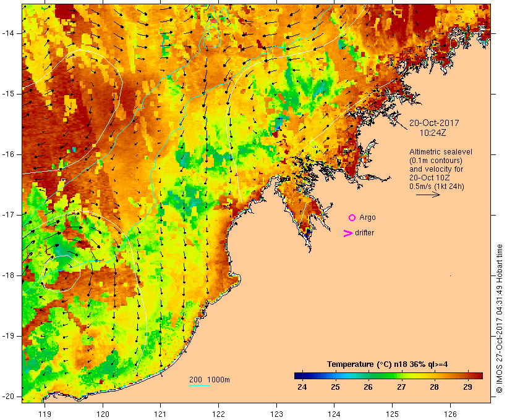507x420 pixels.
Task: Click the longitude axis label '126'
Action: 450,414
